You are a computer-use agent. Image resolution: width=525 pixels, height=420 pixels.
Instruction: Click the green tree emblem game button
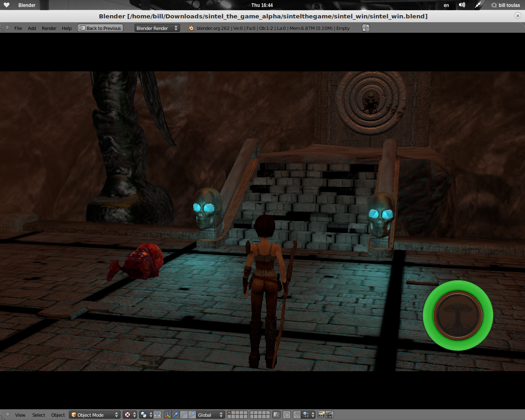[458, 315]
